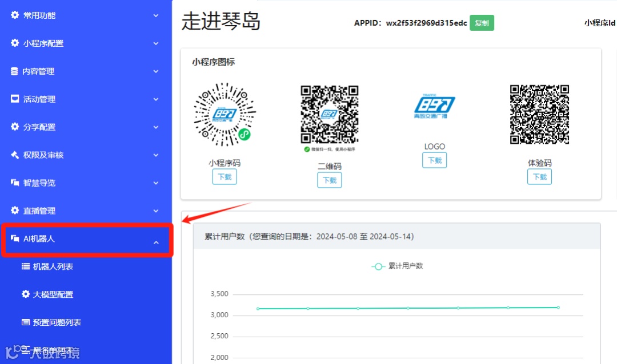Screen dimensions: 617x364
Task: Toggle the 累计用户数 chart legend
Action: (398, 266)
